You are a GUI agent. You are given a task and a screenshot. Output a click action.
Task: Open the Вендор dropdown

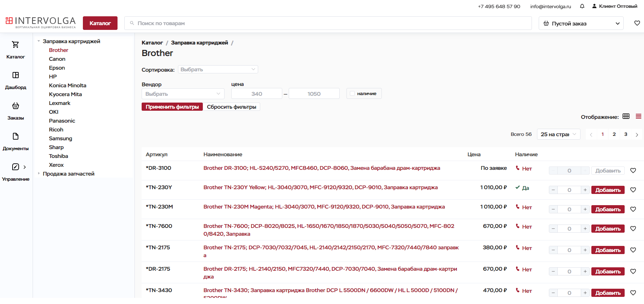pyautogui.click(x=183, y=94)
